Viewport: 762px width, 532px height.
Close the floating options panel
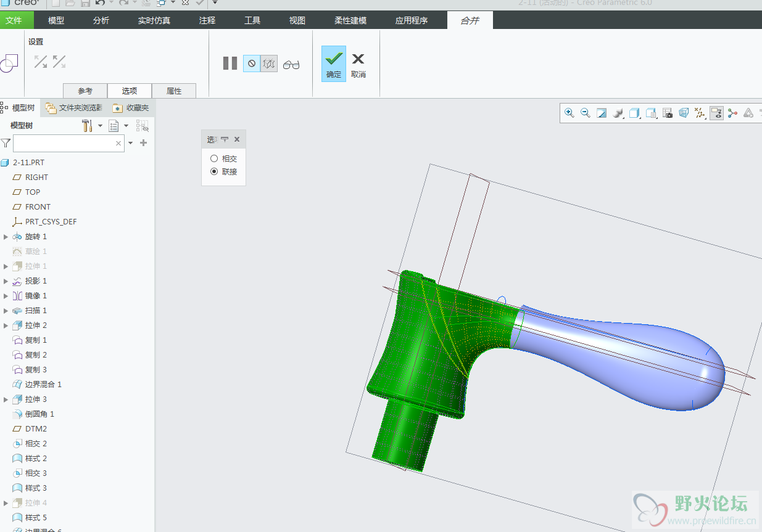tap(237, 140)
